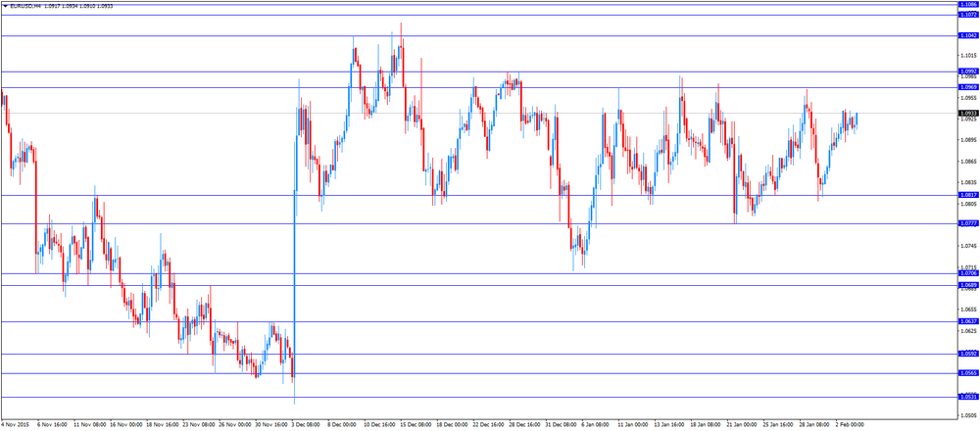The height and width of the screenshot is (431, 980).
Task: Click the 16 Nov 00:00 time label
Action: [125, 425]
